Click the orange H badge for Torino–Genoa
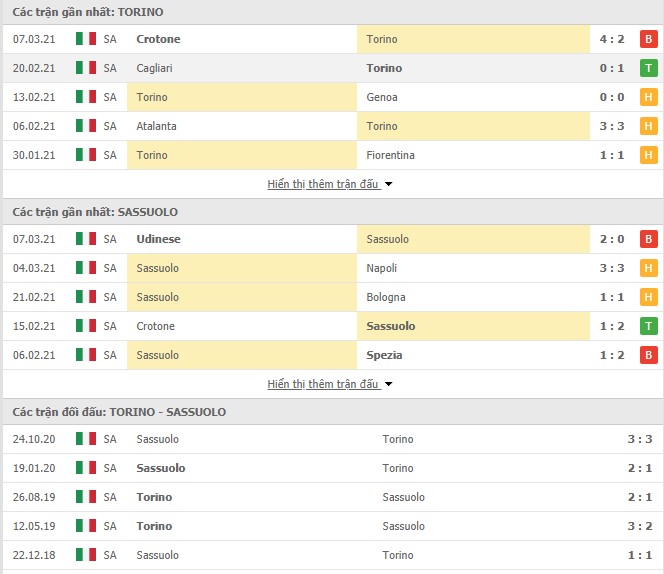 (648, 97)
